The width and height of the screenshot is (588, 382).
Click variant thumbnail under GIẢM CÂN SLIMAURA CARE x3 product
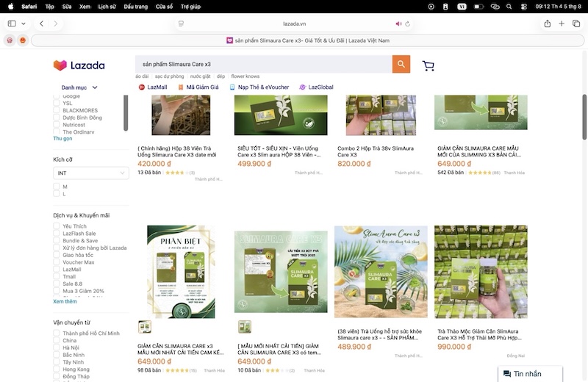point(144,327)
